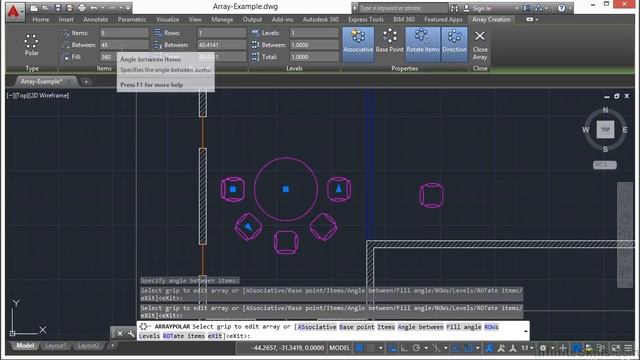Select the Array Creation ribbon tab
640x360 pixels.
pos(491,19)
